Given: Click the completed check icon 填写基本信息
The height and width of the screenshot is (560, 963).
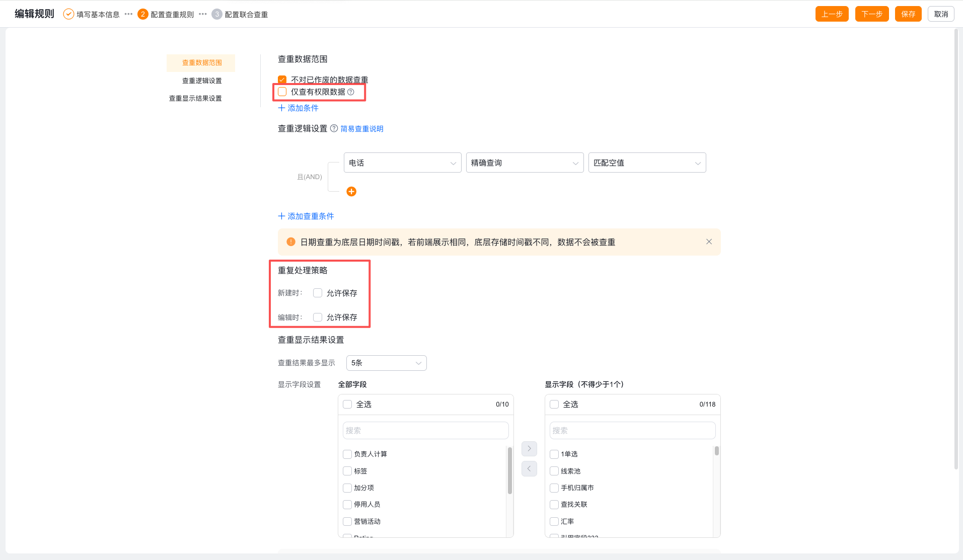Looking at the screenshot, I should pos(68,14).
